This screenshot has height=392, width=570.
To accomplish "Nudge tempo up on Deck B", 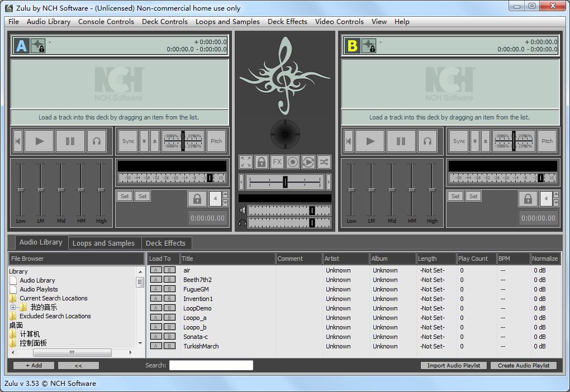I will coord(485,141).
